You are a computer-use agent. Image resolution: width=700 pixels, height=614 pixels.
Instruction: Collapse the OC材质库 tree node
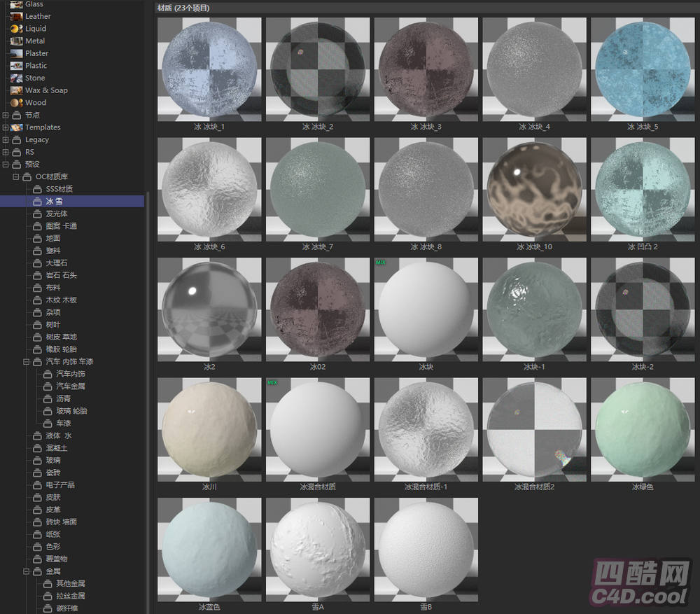coord(16,176)
